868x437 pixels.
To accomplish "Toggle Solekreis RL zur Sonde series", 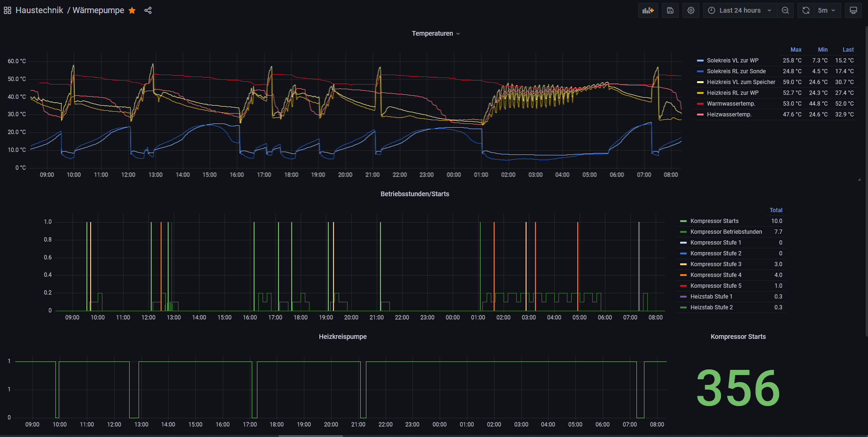I will point(736,71).
